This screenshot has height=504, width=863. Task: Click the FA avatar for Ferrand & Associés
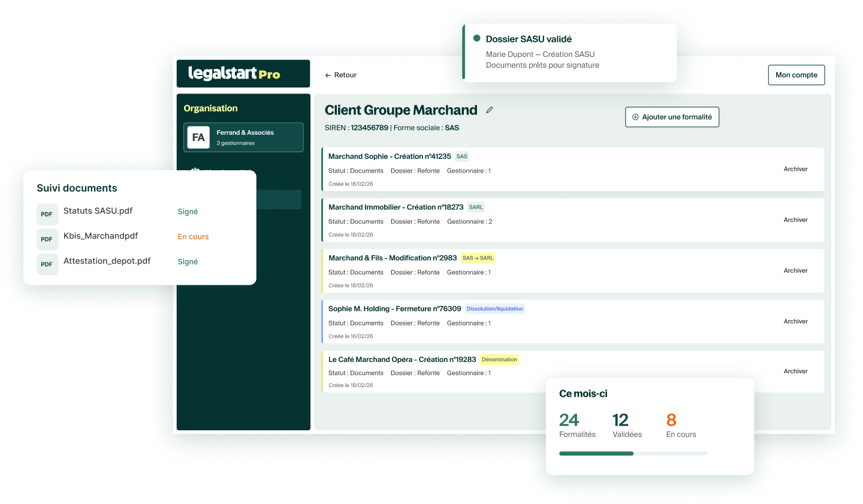pos(199,137)
